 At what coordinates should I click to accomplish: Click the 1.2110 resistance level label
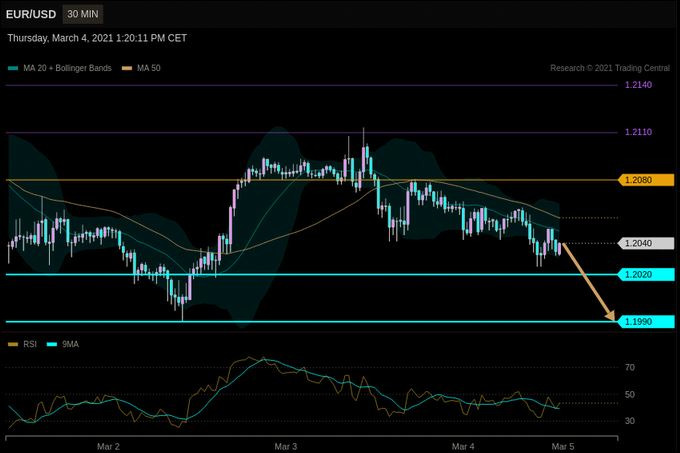638,132
